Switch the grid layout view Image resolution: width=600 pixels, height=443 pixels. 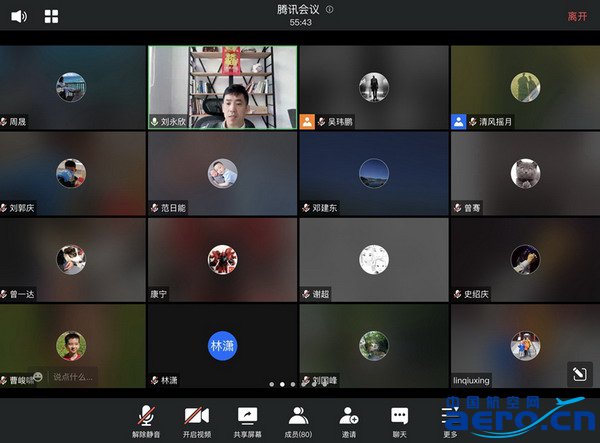coord(51,16)
